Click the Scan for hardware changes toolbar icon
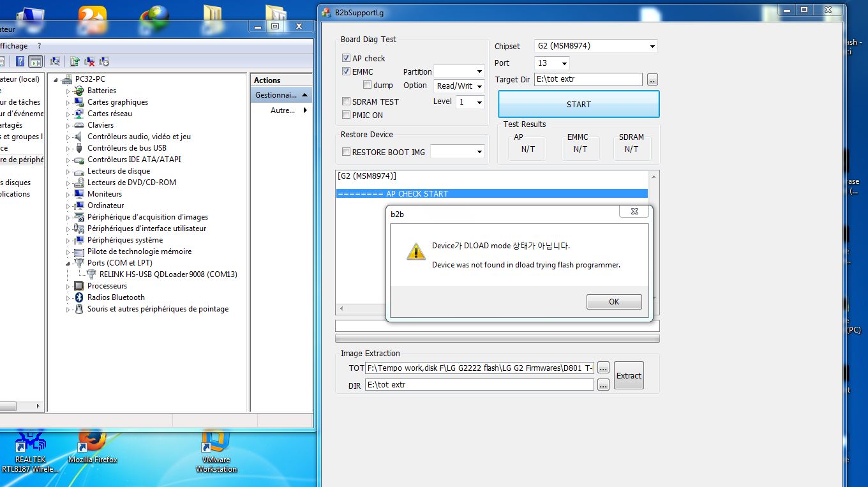The image size is (868, 487). coord(56,61)
